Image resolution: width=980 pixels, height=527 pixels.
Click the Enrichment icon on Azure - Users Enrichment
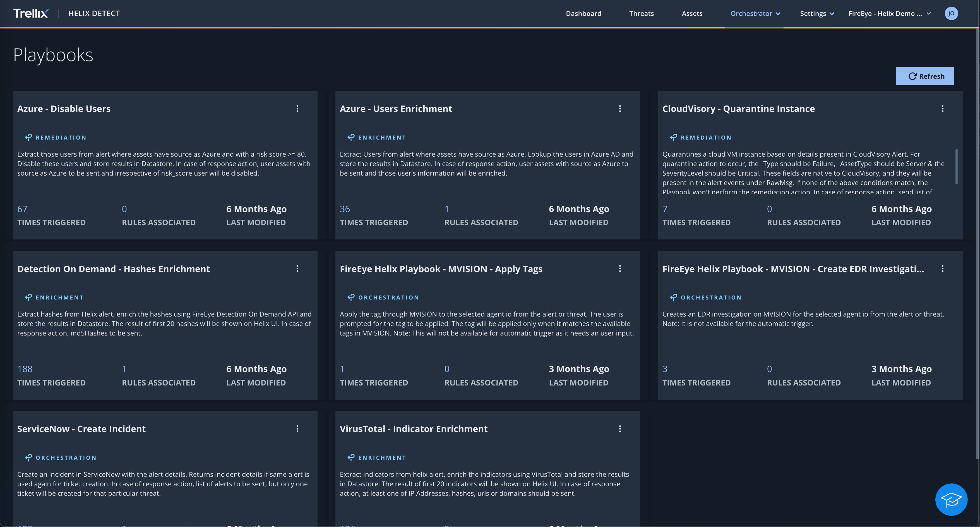(x=351, y=137)
